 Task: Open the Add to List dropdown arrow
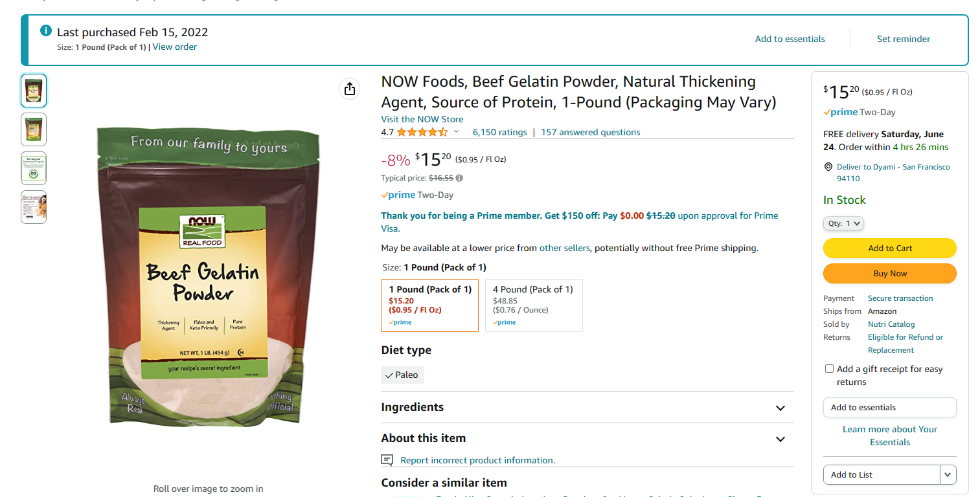[x=948, y=474]
